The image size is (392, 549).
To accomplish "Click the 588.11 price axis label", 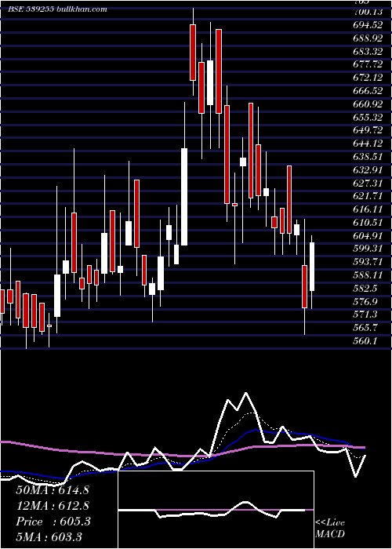I will click(368, 275).
